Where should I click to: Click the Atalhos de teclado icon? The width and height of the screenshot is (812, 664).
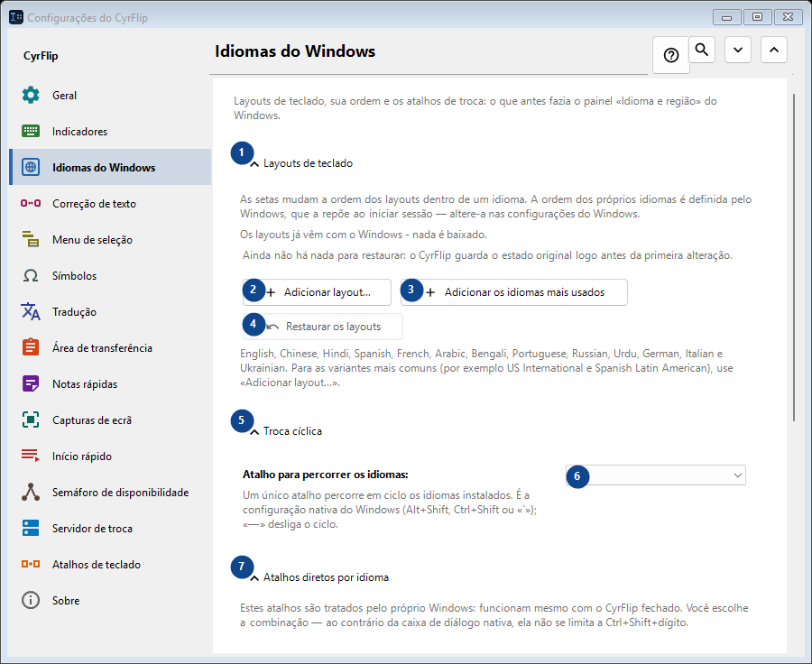(x=31, y=564)
